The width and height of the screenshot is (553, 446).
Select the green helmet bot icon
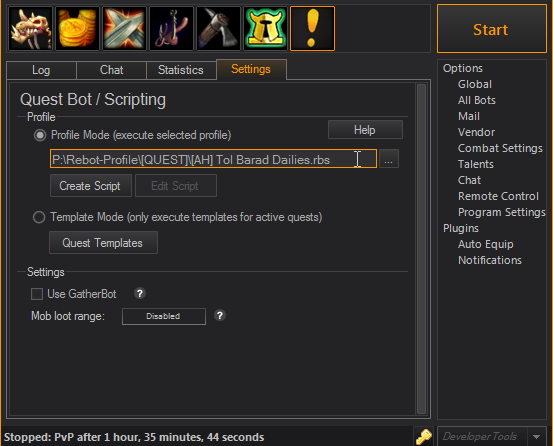point(265,29)
